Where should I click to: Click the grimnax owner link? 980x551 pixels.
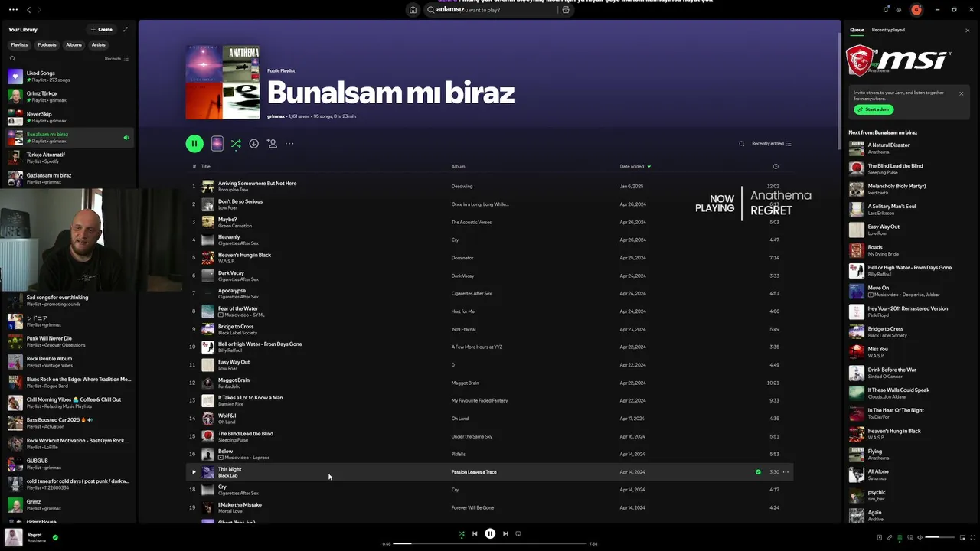click(276, 116)
